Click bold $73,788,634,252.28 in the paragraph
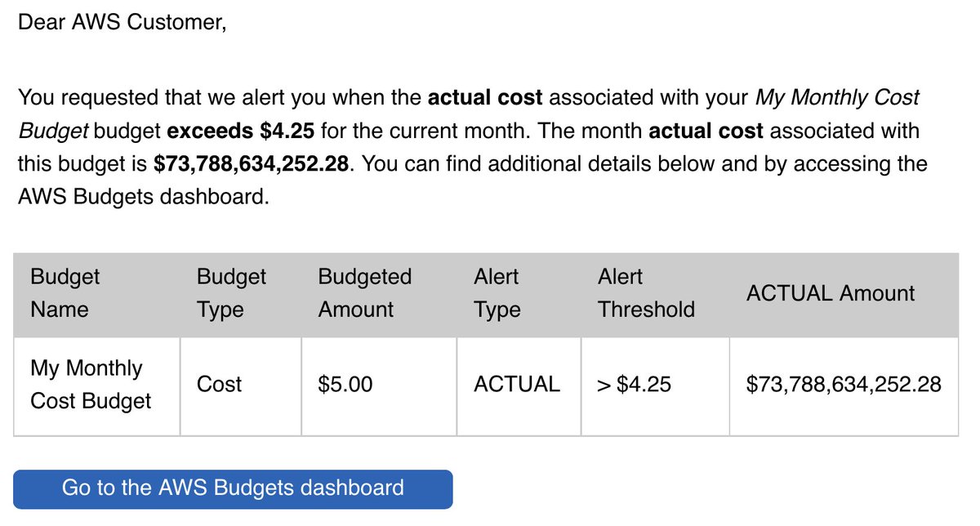This screenshot has width=980, height=526. pos(253,164)
